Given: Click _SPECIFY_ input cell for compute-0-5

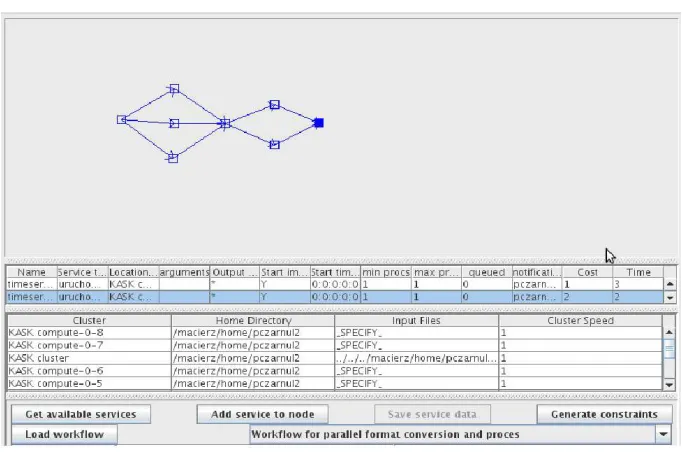Looking at the screenshot, I should point(416,383).
